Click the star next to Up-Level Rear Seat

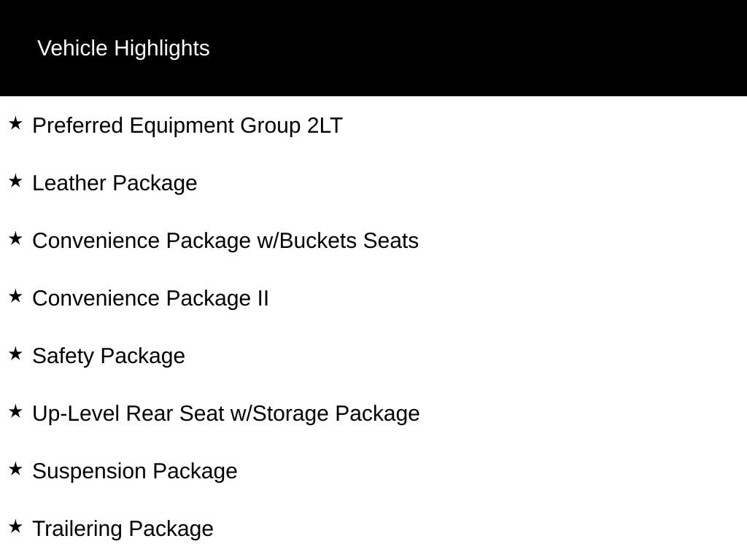click(15, 411)
